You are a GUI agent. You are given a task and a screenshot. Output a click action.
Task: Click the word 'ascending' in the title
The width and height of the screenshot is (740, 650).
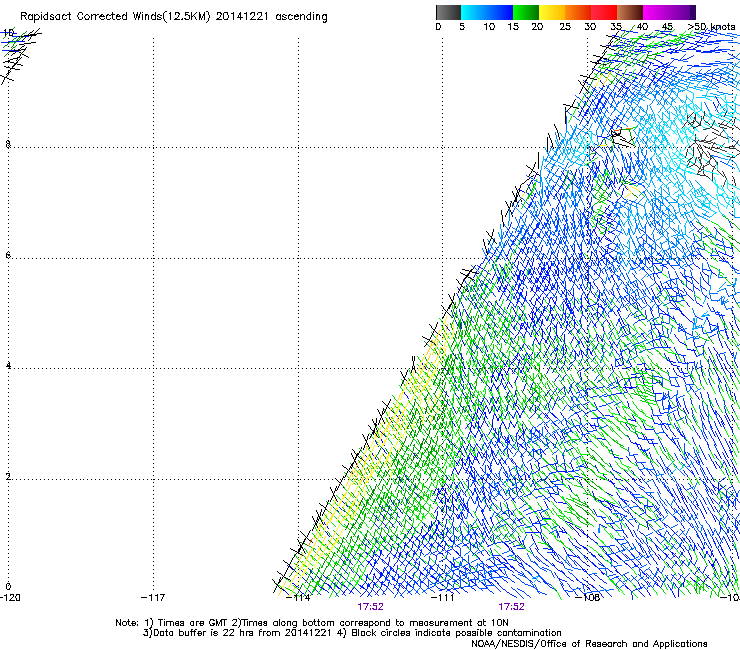click(301, 17)
